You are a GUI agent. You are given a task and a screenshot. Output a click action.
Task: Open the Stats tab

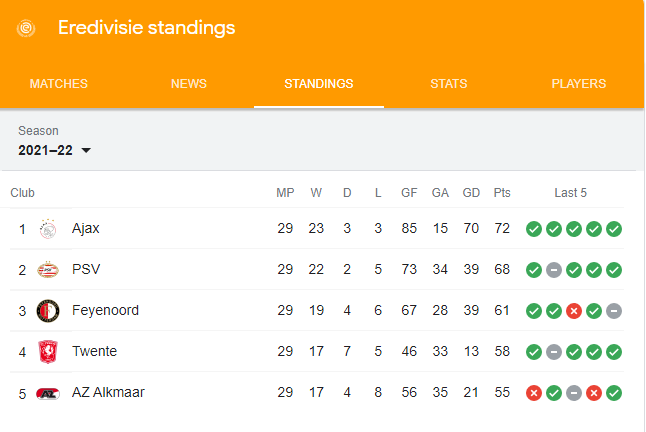click(x=449, y=84)
